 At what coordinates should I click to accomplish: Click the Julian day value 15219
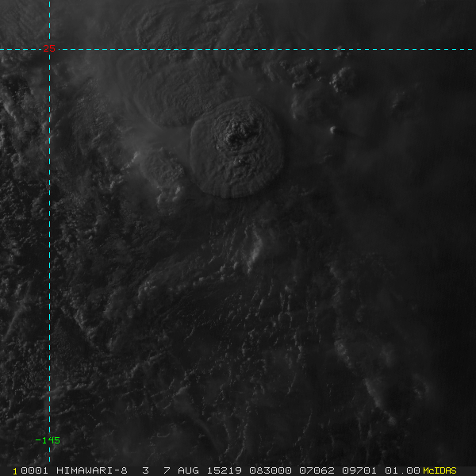225,470
